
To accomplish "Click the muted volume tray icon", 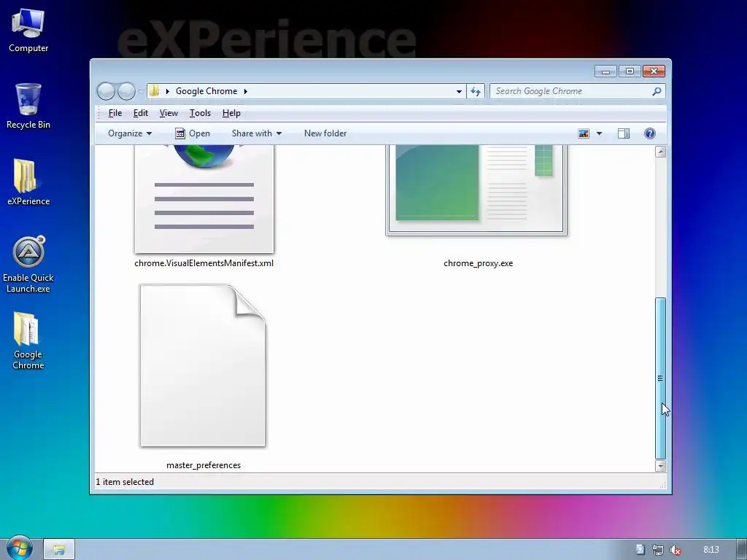I will pyautogui.click(x=675, y=550).
